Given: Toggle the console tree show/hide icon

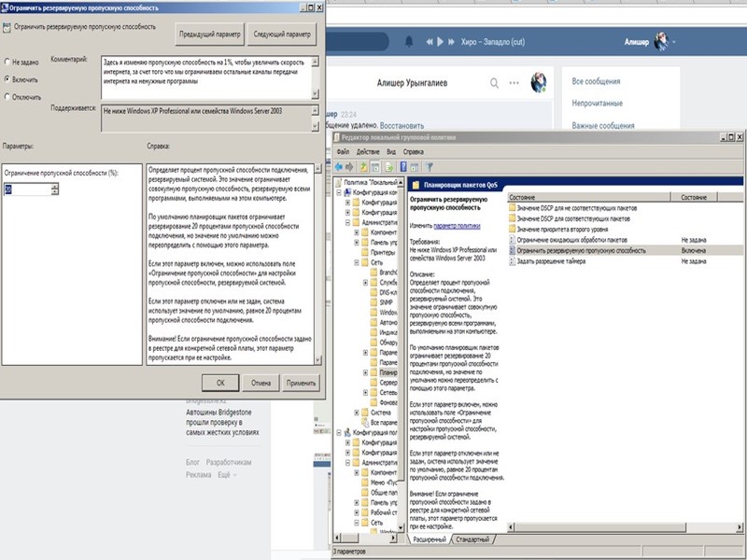Looking at the screenshot, I should 375,167.
